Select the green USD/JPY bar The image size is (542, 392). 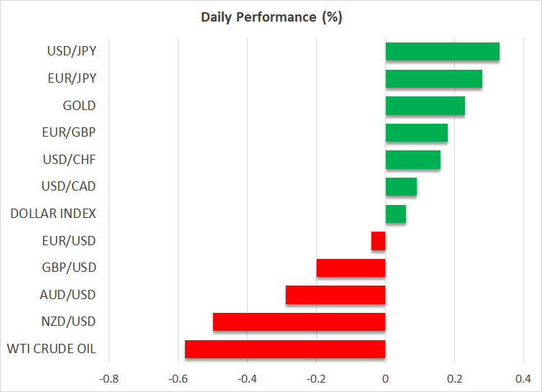[x=442, y=52]
